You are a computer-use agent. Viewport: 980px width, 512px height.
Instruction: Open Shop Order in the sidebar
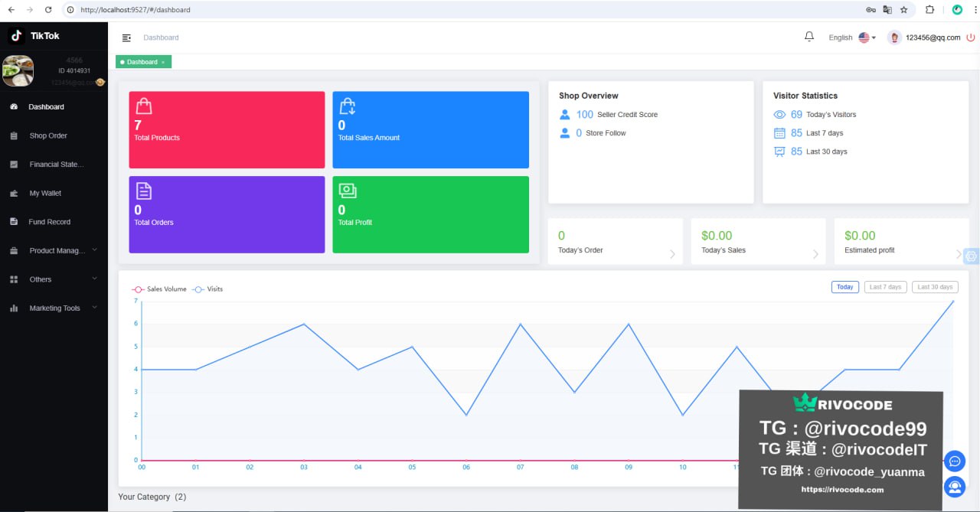[48, 136]
